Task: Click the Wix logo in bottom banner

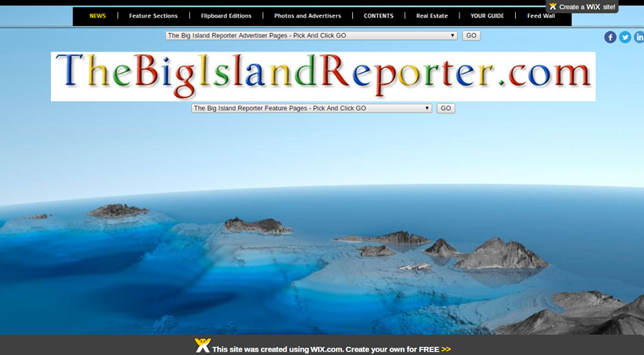Action: point(203,345)
